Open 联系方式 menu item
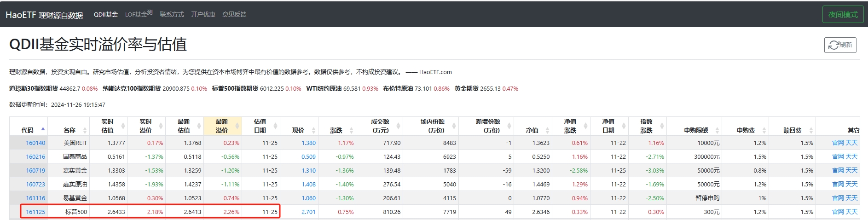868x220 pixels. [172, 15]
